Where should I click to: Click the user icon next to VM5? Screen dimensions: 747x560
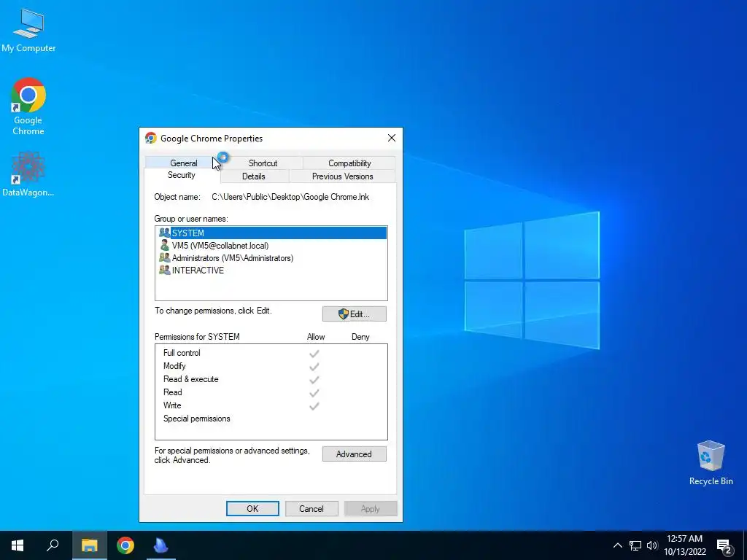click(164, 245)
